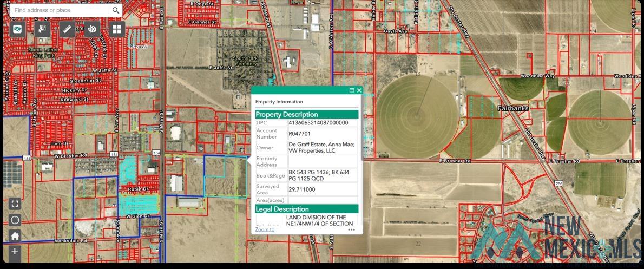Screen dimensions: 644x269
Task: Open the popup three-dots actions menu
Action: [351, 229]
